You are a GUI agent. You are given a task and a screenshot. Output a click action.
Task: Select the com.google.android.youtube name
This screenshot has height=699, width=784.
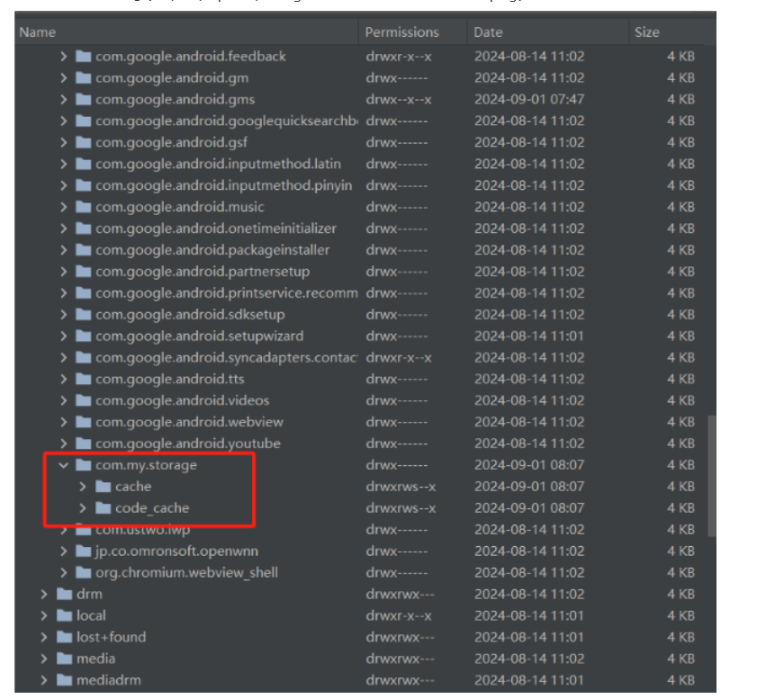point(188,444)
